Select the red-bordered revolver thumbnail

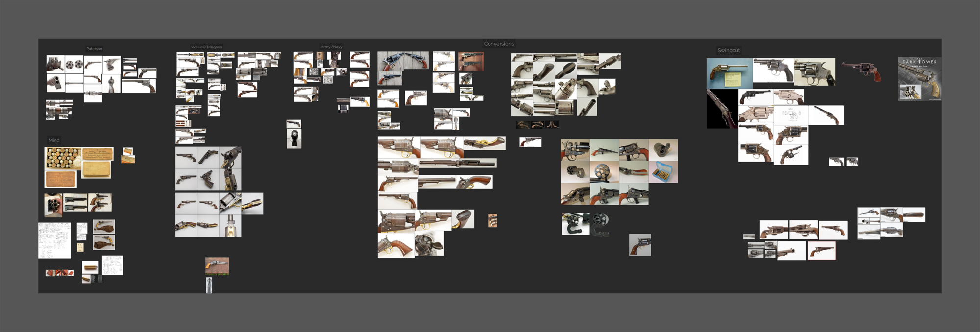(822, 251)
